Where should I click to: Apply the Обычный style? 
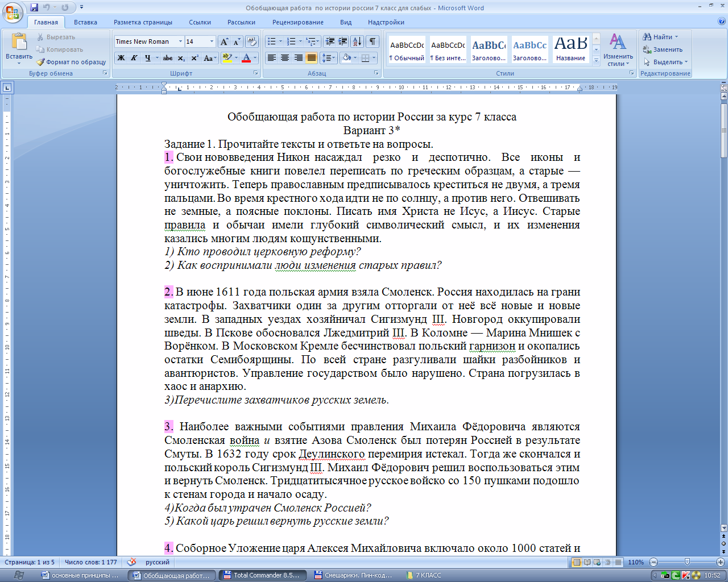click(407, 50)
